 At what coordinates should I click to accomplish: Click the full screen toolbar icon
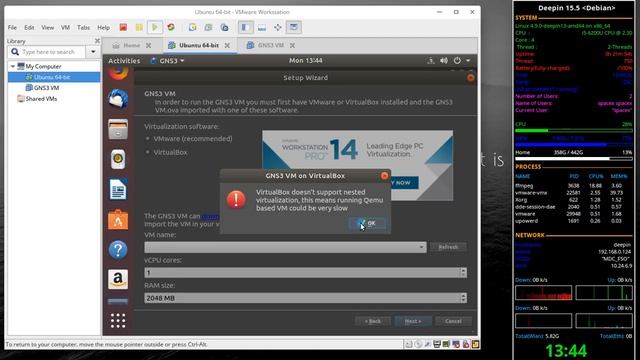[x=278, y=27]
